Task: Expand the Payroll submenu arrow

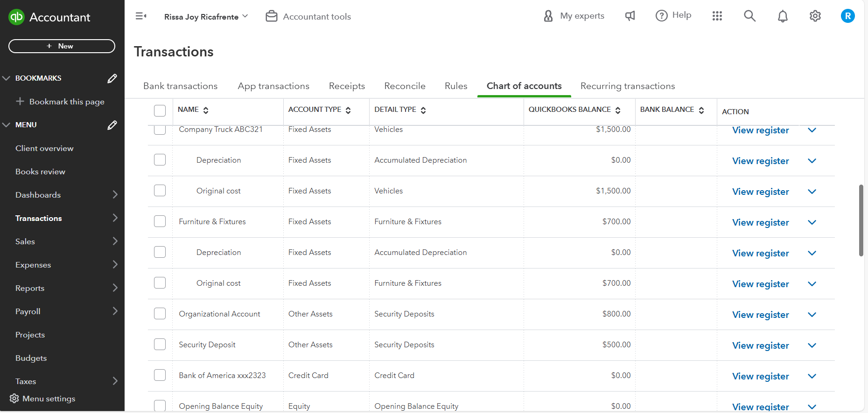Action: [115, 311]
